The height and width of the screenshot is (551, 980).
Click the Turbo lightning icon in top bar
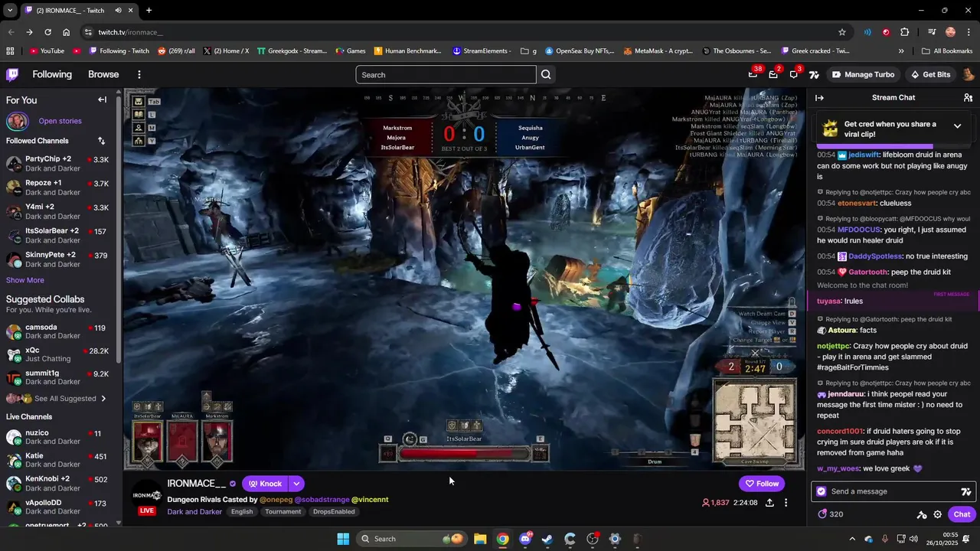pos(814,74)
